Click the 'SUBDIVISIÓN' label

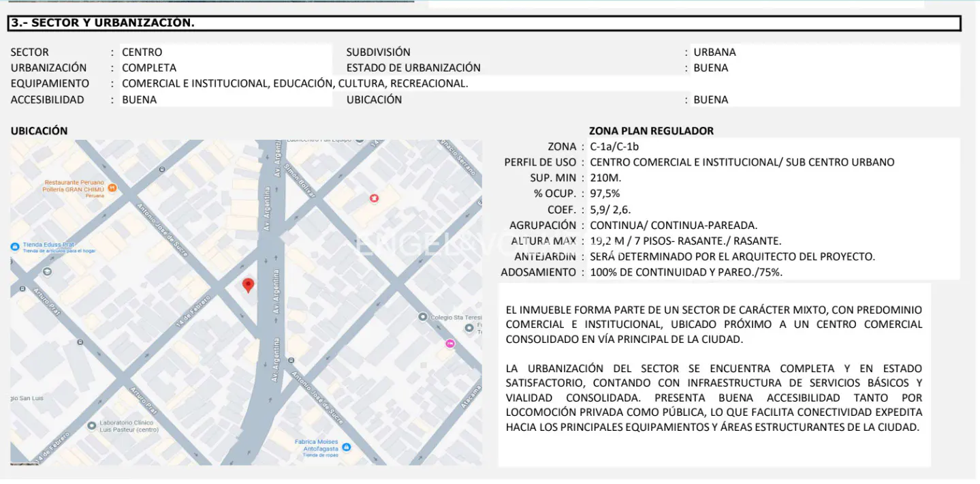(378, 52)
